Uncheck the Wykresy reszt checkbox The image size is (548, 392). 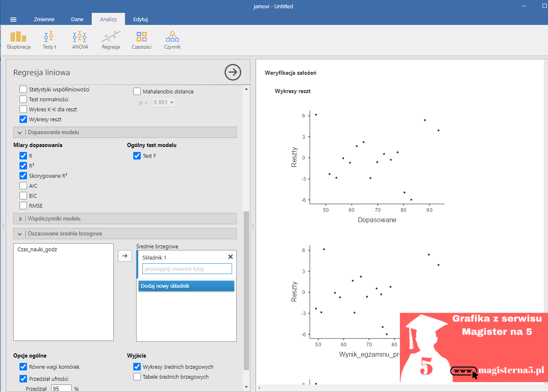tap(23, 119)
